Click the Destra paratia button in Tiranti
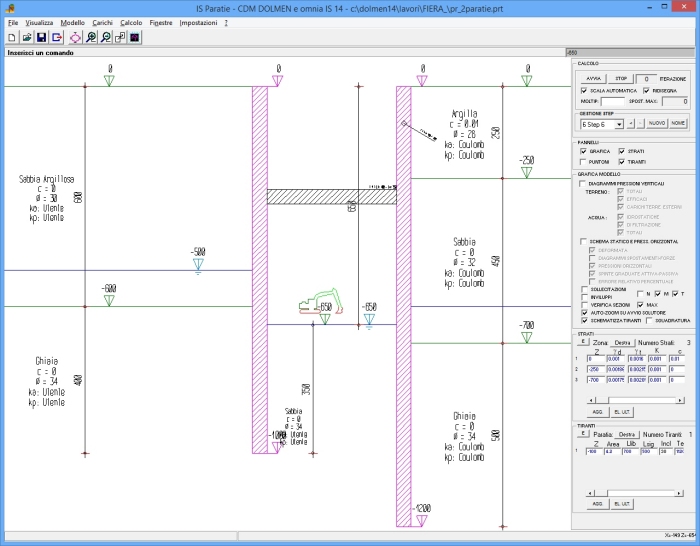The image size is (700, 546). (x=626, y=434)
